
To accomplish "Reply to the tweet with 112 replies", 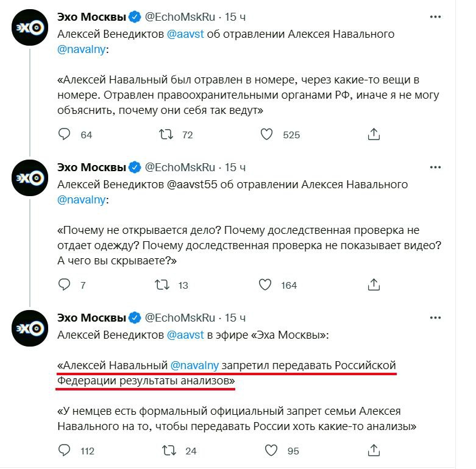I will [x=65, y=451].
